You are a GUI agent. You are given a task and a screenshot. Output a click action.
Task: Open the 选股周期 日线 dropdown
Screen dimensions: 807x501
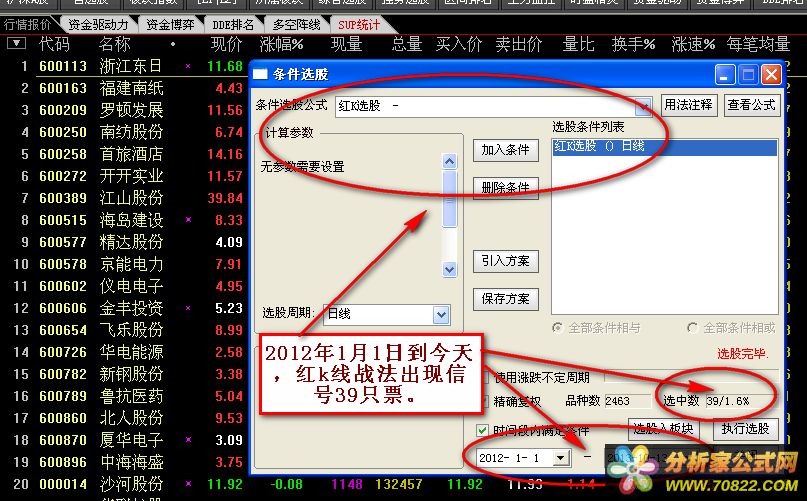point(441,314)
